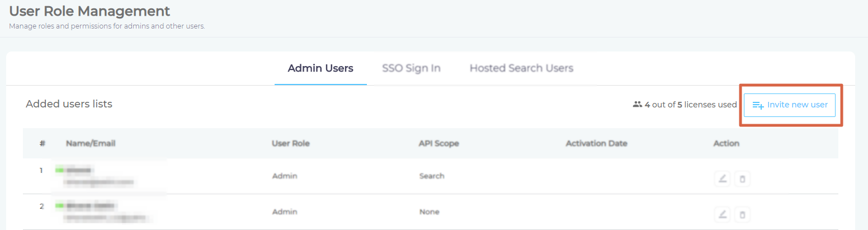Image resolution: width=868 pixels, height=230 pixels.
Task: Click the green status indicator for user 1
Action: (x=59, y=170)
